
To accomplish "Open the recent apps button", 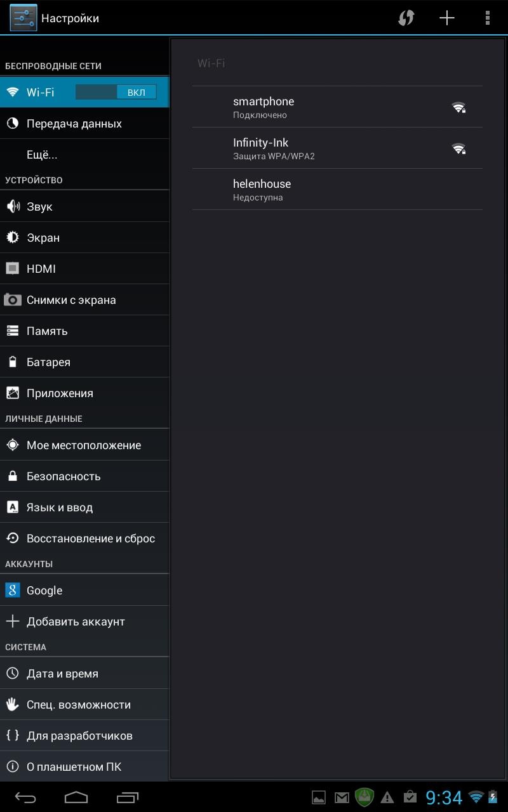I will point(128,797).
